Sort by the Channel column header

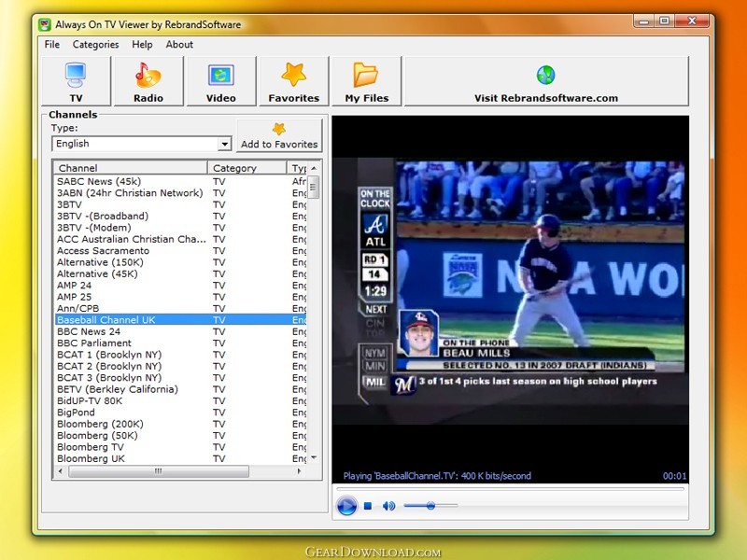(131, 168)
